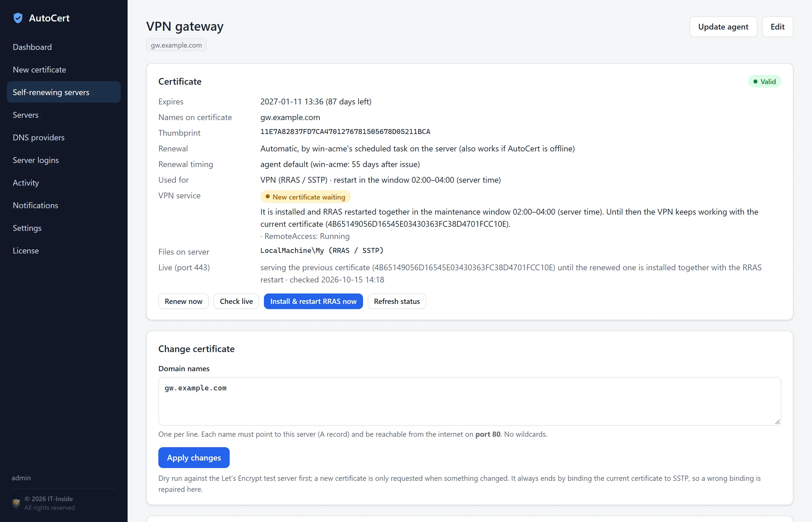The height and width of the screenshot is (522, 812).
Task: Click the Valid status badge
Action: (x=764, y=81)
